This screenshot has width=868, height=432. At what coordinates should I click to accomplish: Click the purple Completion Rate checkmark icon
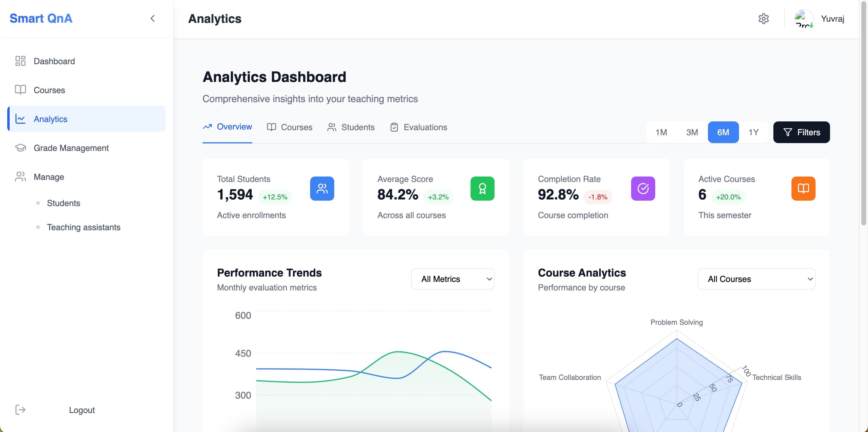pyautogui.click(x=643, y=189)
